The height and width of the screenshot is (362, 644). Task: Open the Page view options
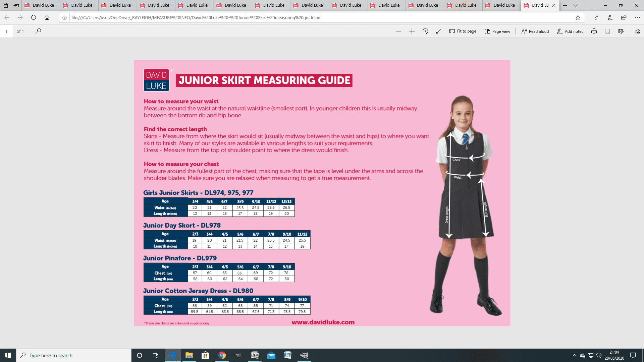coord(498,31)
